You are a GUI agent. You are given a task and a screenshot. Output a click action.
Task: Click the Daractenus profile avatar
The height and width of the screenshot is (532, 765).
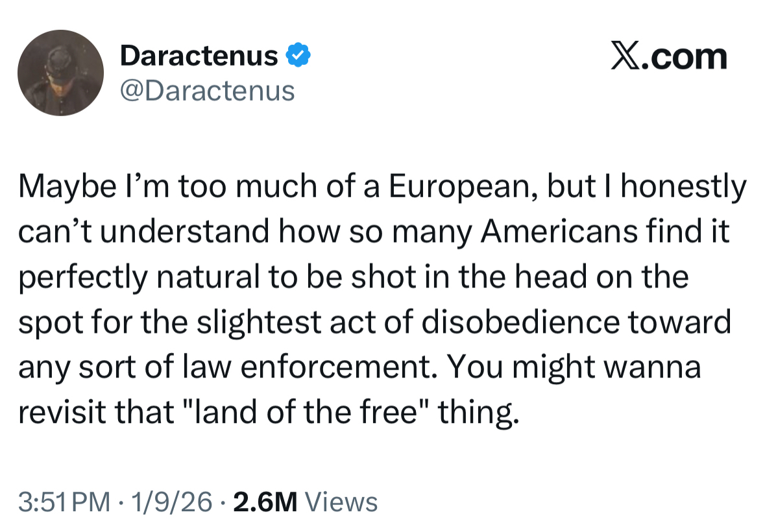60,73
